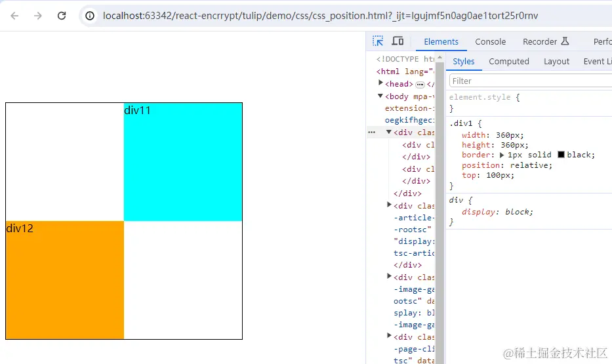This screenshot has width=612, height=364.
Task: Click the div11 label text
Action: click(137, 110)
